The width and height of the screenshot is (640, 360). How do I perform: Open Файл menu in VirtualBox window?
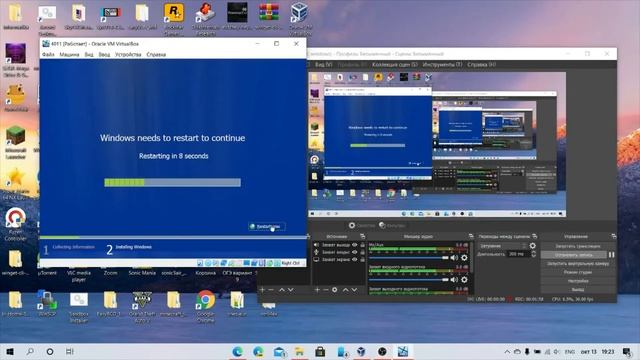point(48,54)
